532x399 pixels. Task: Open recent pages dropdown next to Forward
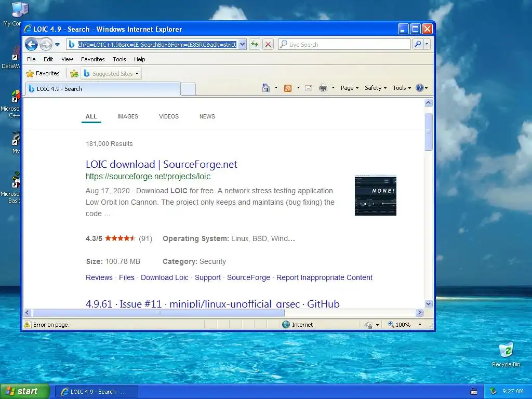pos(57,45)
